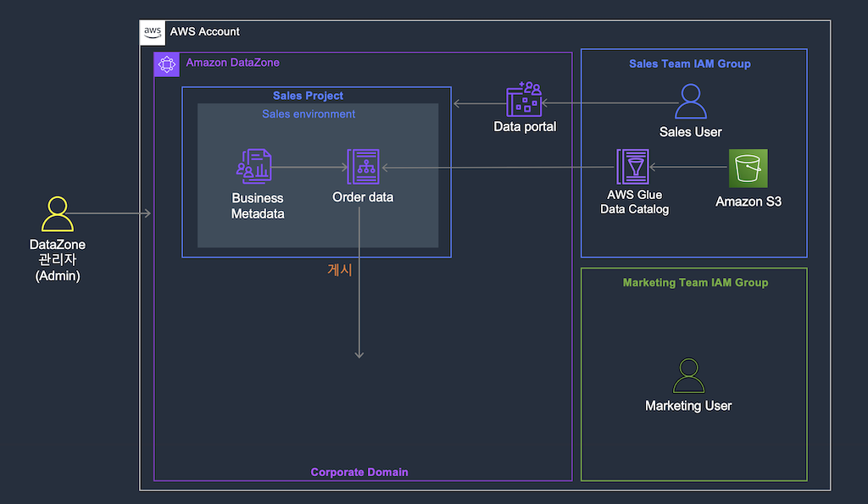Click the downward arrowhead below Order data
Screen dimensions: 868x504
(x=359, y=354)
